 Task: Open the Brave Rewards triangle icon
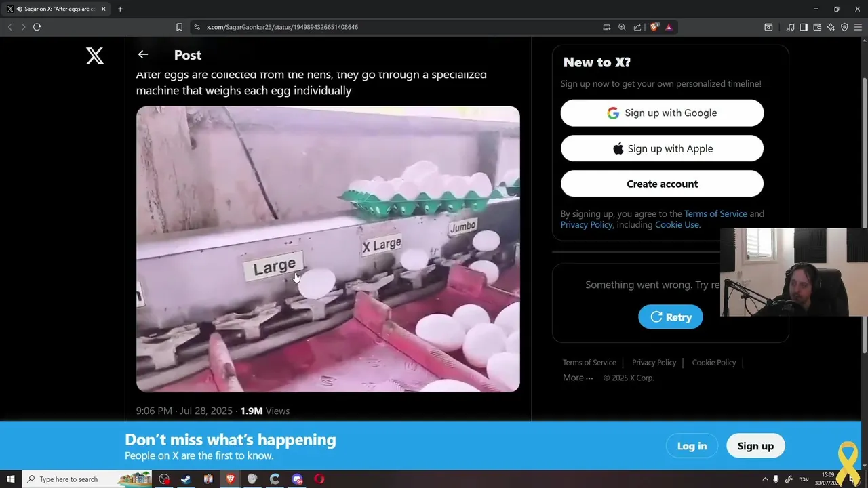pos(669,27)
